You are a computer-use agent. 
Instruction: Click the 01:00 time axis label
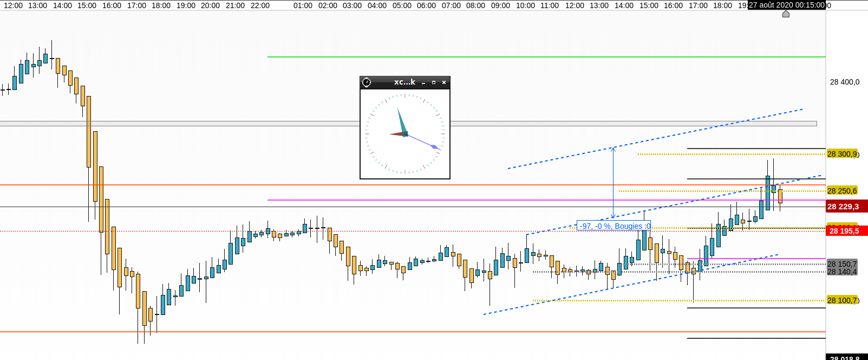(303, 5)
